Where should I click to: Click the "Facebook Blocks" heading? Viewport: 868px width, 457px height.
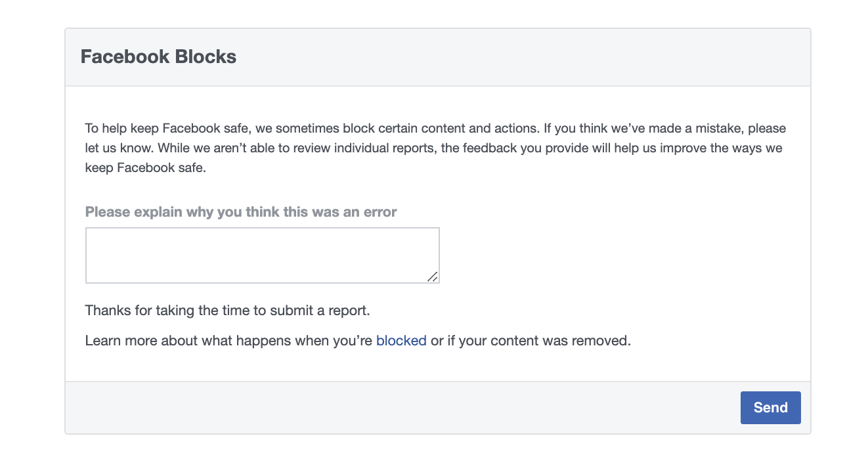point(158,56)
